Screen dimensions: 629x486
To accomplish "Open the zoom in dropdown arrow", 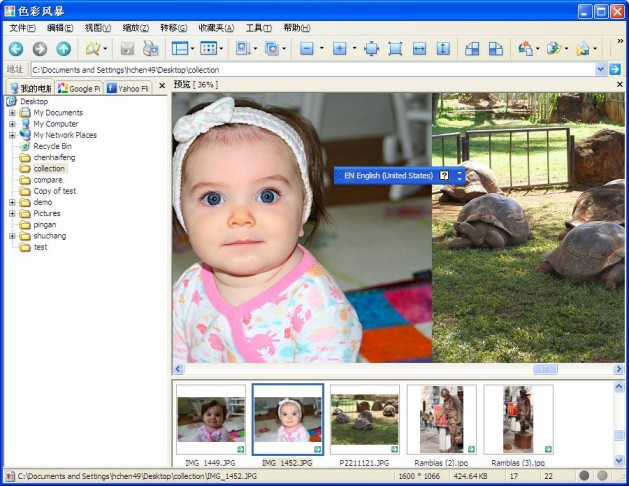I will pos(354,48).
